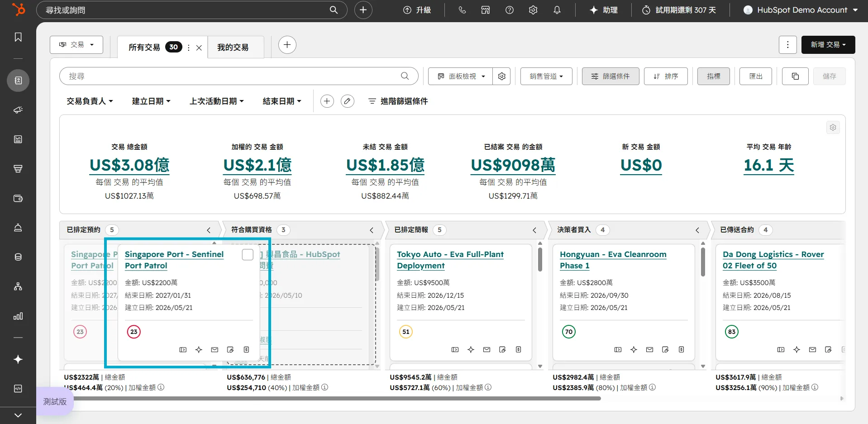Open the metrics panel settings gear
The width and height of the screenshot is (868, 424).
(x=833, y=128)
